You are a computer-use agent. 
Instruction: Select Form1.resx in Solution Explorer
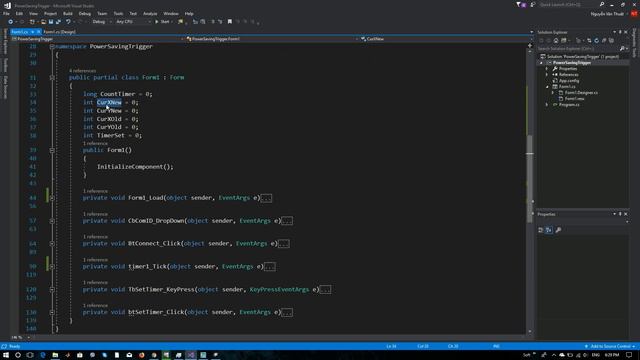574,99
